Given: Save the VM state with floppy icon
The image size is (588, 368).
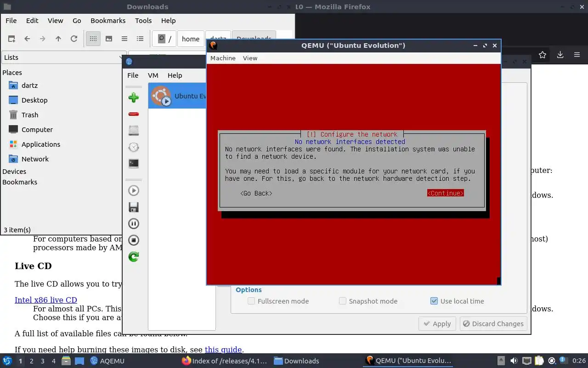Looking at the screenshot, I should coord(134,207).
